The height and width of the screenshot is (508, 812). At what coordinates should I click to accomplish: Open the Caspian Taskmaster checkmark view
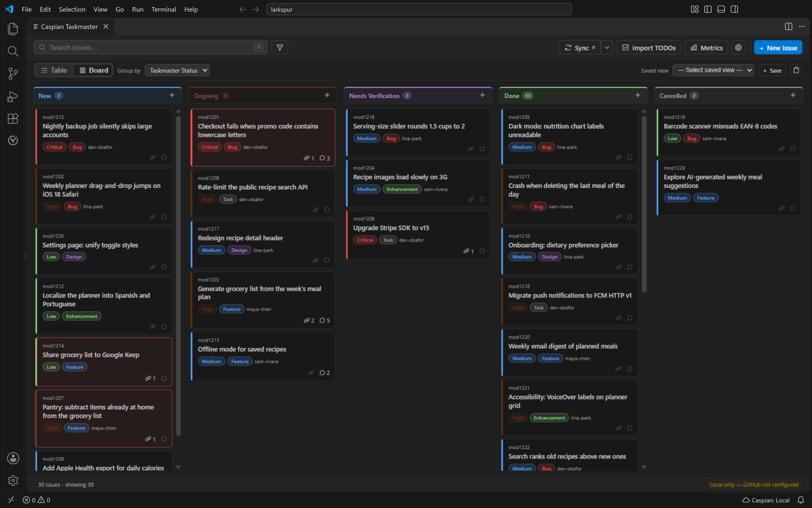coord(13,140)
